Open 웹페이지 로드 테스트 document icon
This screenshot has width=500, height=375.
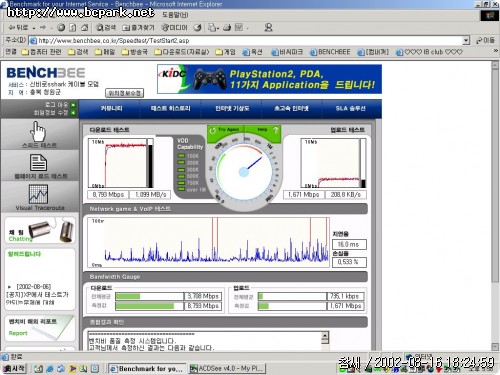(39, 163)
